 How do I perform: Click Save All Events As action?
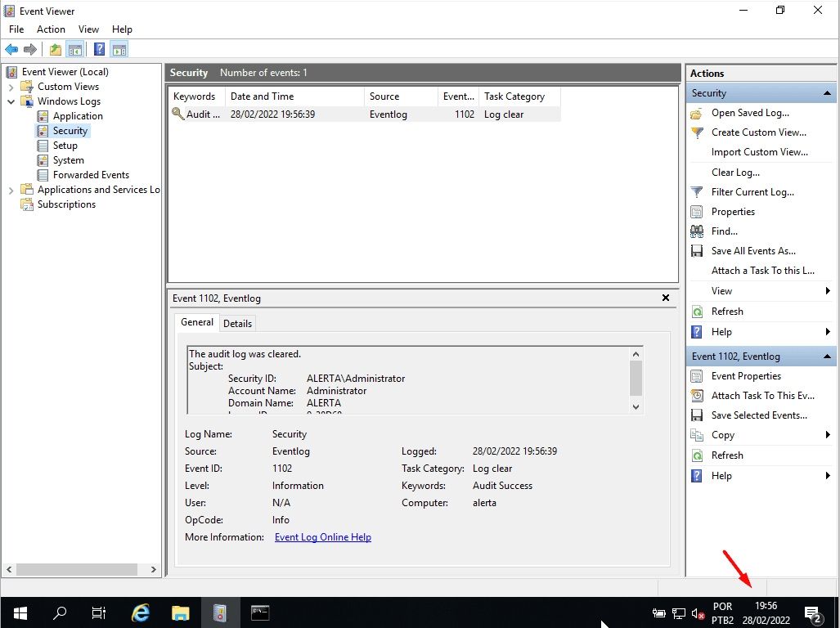[753, 250]
